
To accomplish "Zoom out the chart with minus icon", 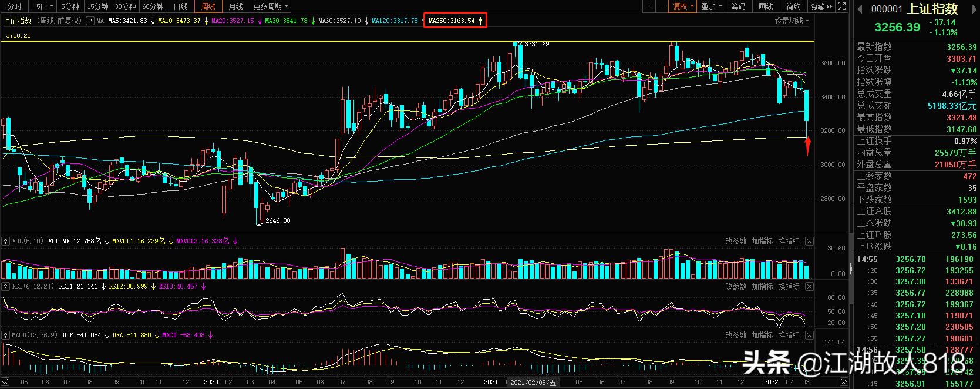I will click(x=662, y=6).
